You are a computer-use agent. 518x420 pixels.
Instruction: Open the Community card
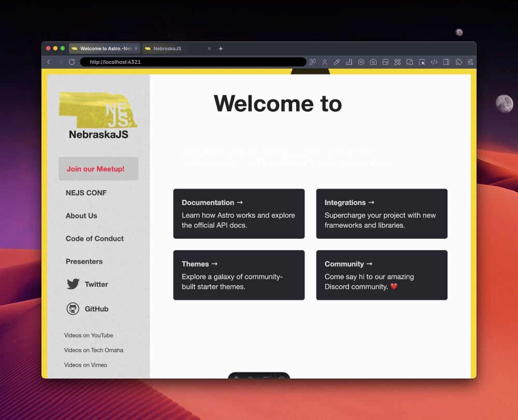point(382,275)
